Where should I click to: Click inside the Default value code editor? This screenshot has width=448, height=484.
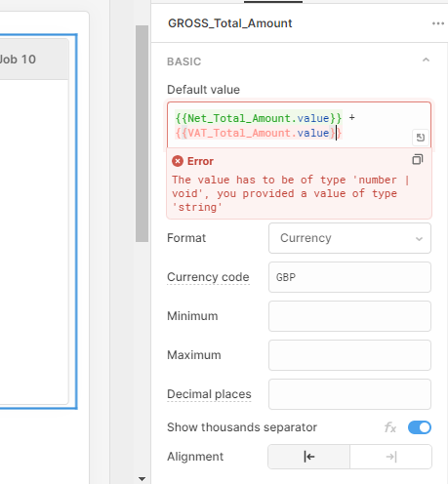pos(299,125)
